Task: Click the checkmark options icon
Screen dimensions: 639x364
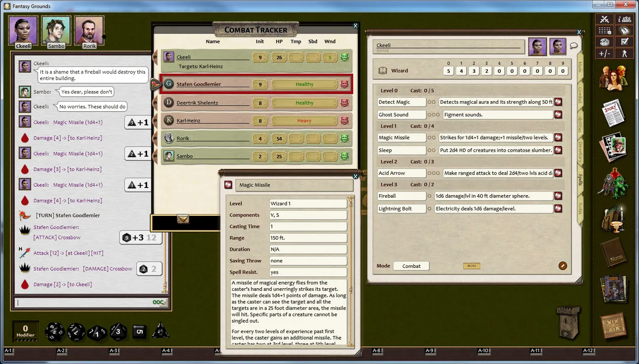Action: [624, 41]
